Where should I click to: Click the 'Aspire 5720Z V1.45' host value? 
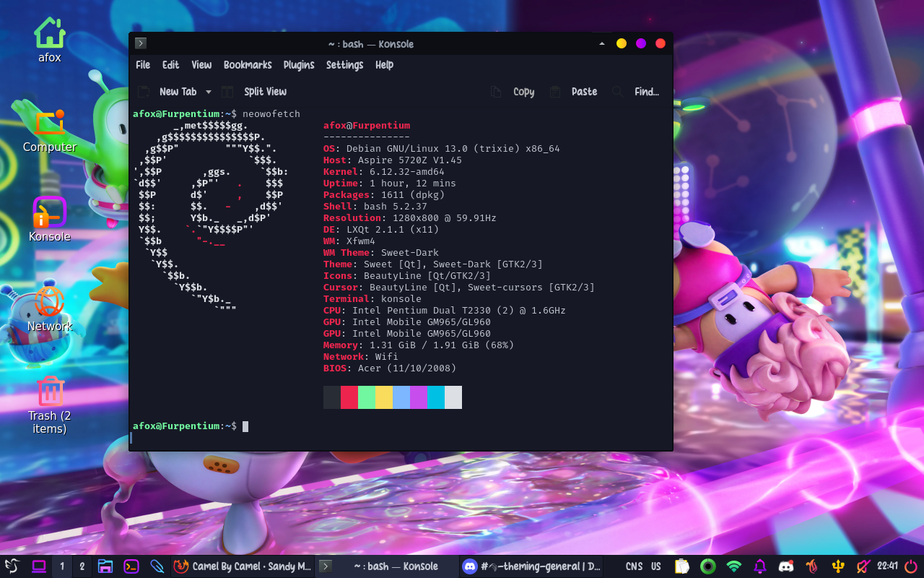click(x=407, y=160)
